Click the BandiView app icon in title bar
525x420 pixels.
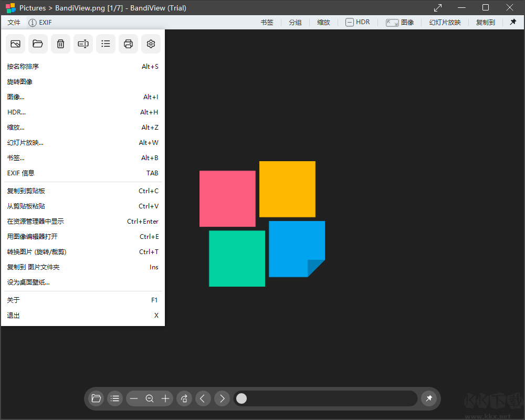click(x=10, y=8)
